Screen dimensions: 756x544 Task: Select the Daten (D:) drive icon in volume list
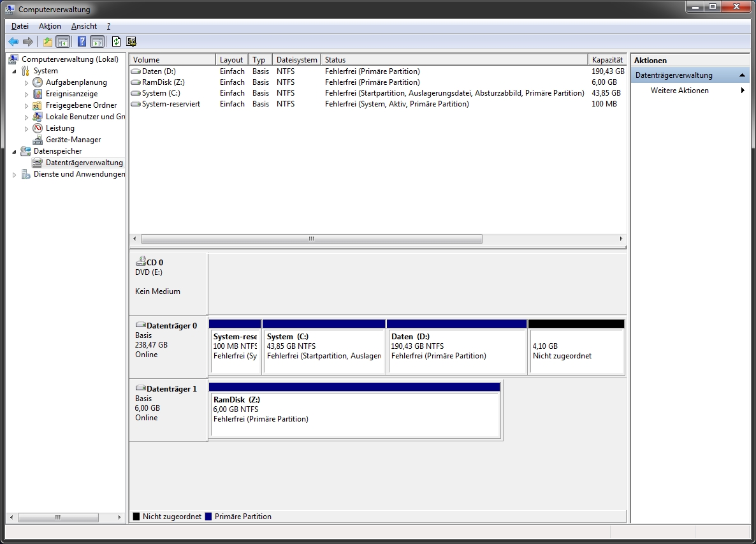pos(135,71)
